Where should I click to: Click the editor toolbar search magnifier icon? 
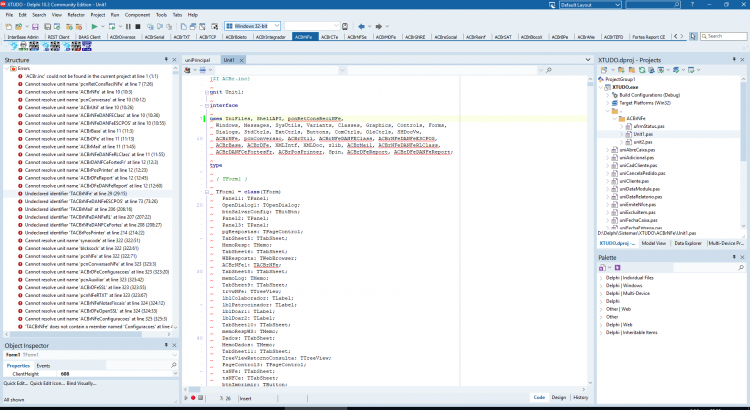(x=549, y=70)
